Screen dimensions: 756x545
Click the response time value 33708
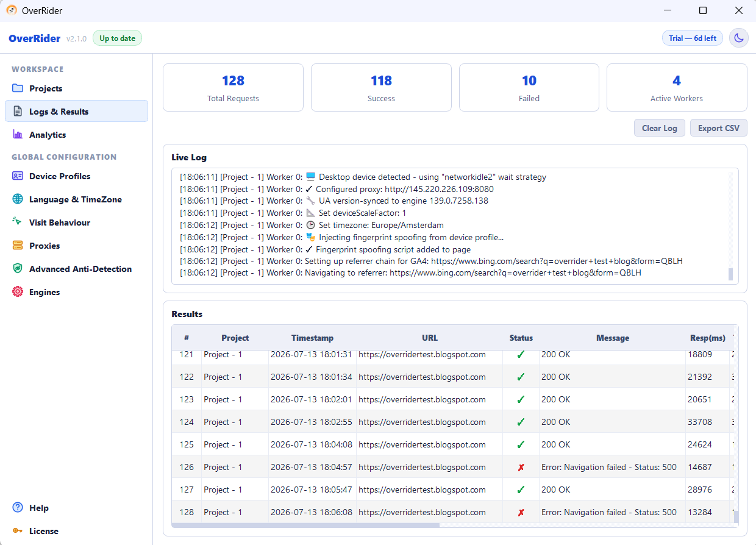700,422
